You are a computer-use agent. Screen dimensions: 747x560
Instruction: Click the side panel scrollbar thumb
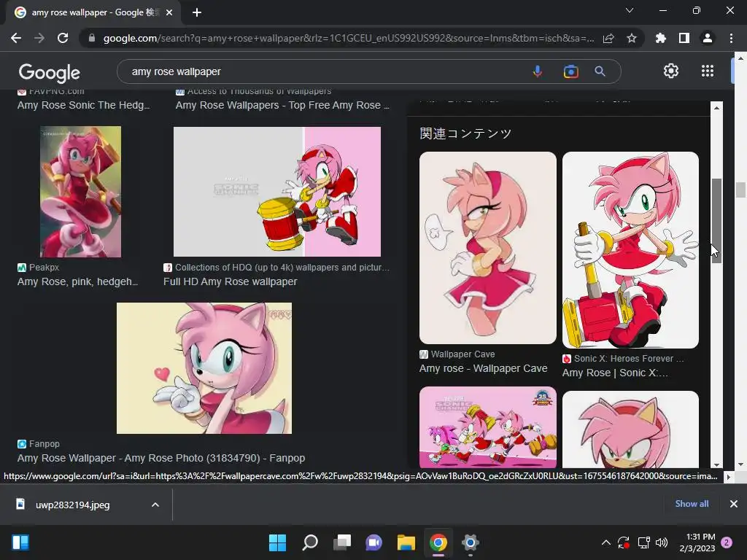coord(716,221)
